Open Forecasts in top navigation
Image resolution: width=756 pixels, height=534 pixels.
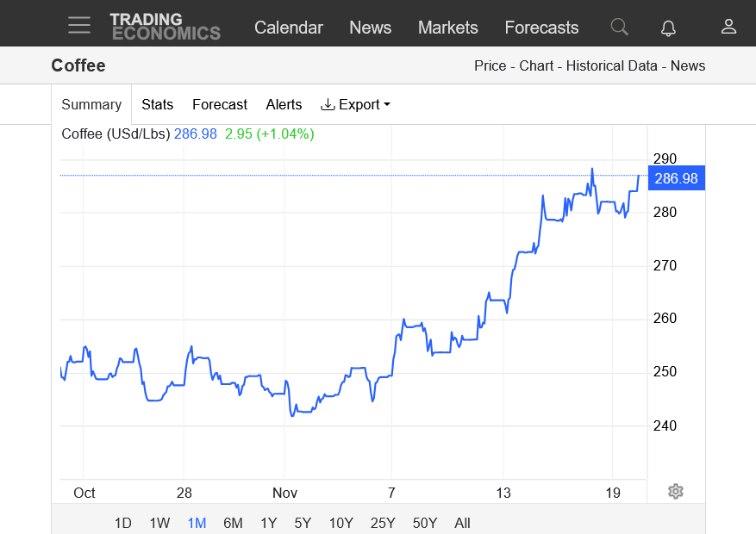541,28
